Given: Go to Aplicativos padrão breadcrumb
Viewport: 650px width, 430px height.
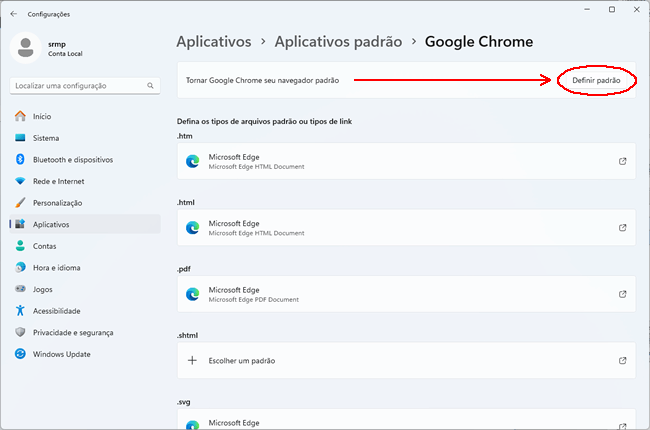Looking at the screenshot, I should click(x=338, y=41).
